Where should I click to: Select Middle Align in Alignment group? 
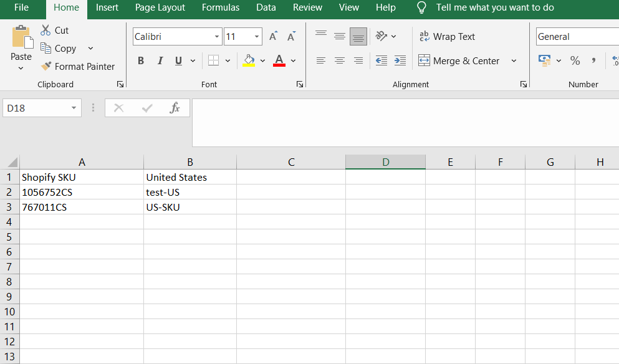[x=340, y=36]
